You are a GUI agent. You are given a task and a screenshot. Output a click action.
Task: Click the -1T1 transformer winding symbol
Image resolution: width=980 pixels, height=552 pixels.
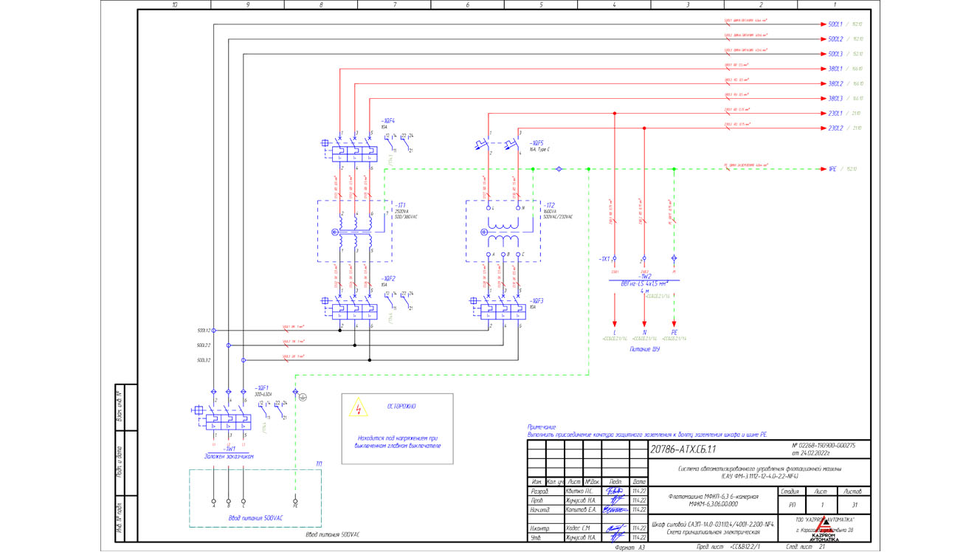click(x=355, y=231)
